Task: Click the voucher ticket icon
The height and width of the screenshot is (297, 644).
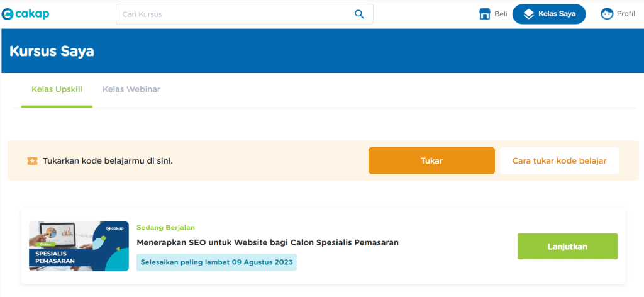Action: click(33, 161)
